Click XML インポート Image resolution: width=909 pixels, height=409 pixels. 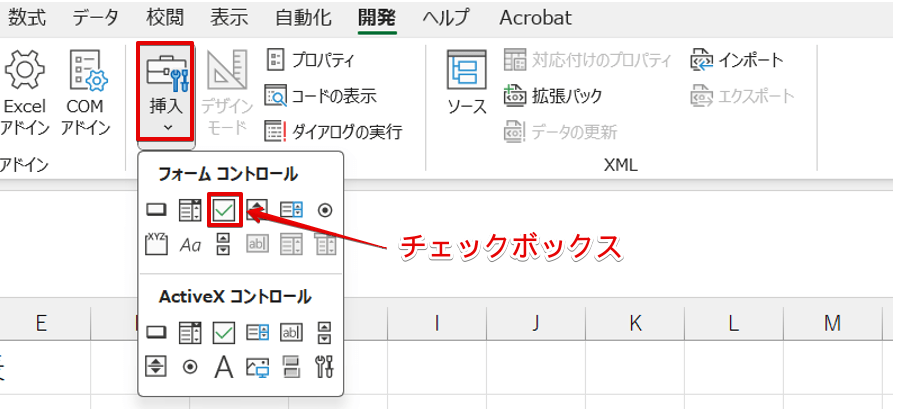(x=737, y=60)
